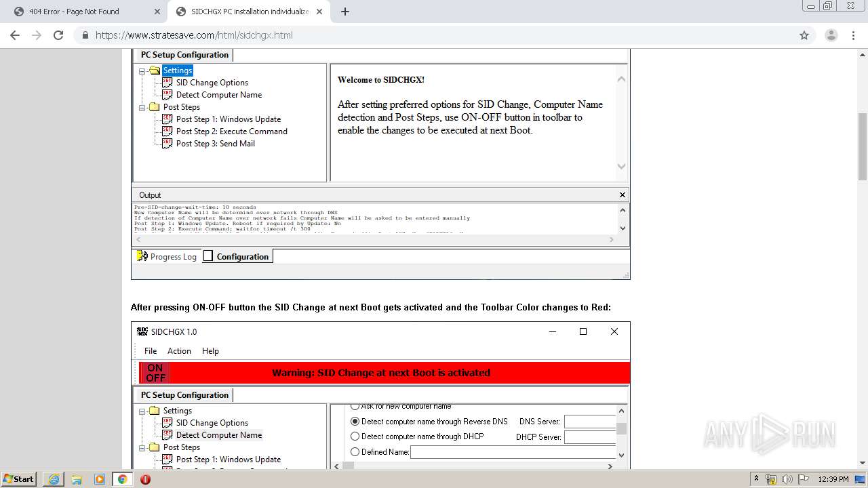Close the SIDCHGX PC installation tab

[319, 12]
